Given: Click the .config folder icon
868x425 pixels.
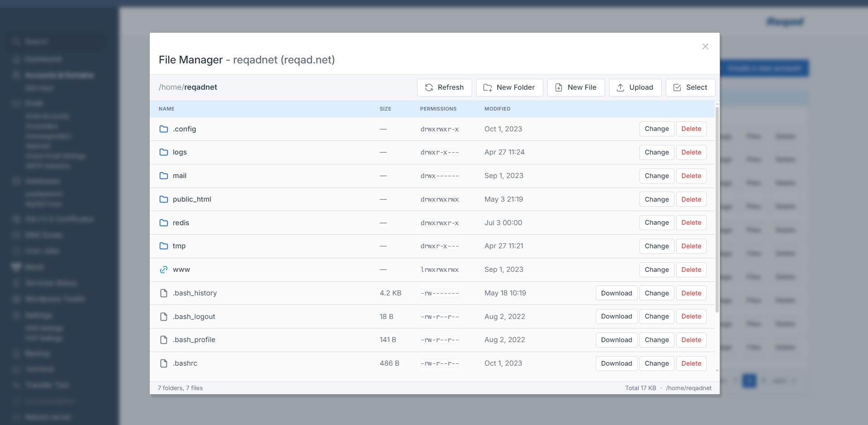Looking at the screenshot, I should tap(164, 129).
